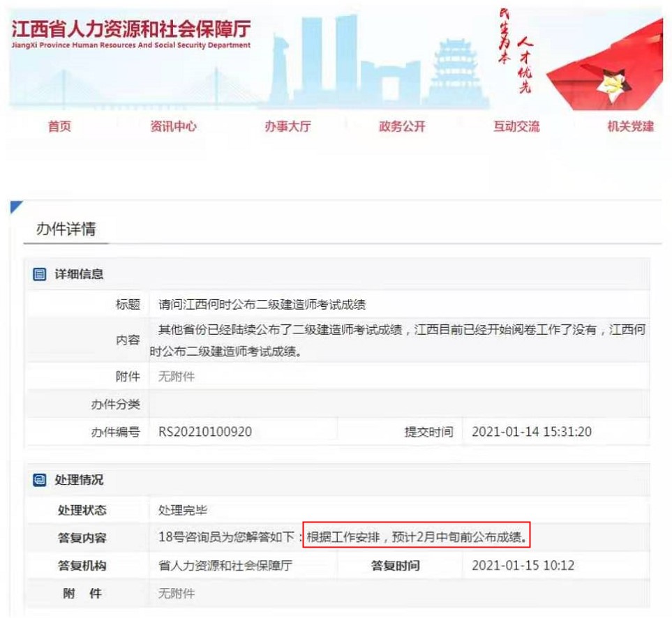Open the 政务公开 navigation menu item
672x618 pixels.
pyautogui.click(x=403, y=126)
